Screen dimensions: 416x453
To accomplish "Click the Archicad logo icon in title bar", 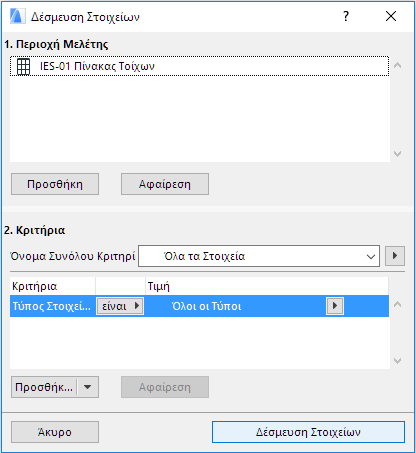I will (x=17, y=16).
